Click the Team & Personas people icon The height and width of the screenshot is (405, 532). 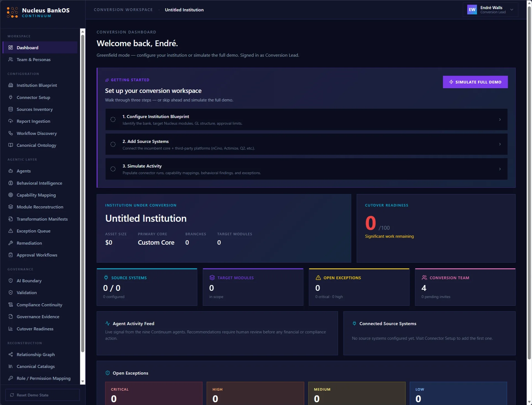(11, 59)
